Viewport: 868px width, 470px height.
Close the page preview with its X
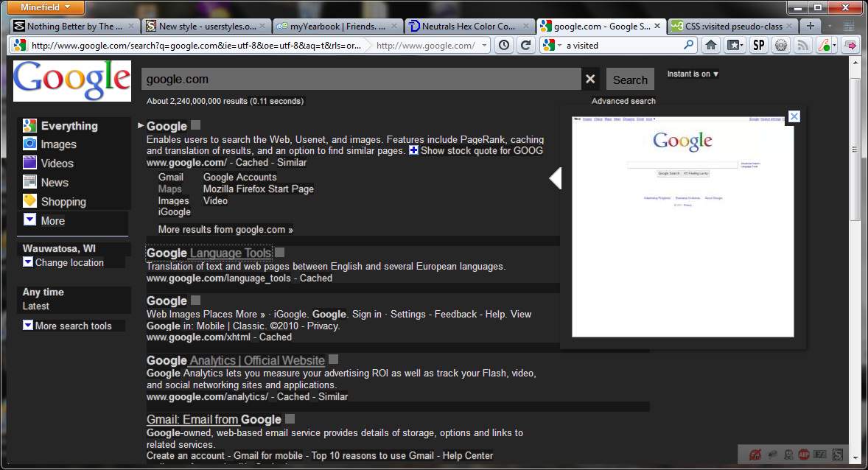[794, 116]
